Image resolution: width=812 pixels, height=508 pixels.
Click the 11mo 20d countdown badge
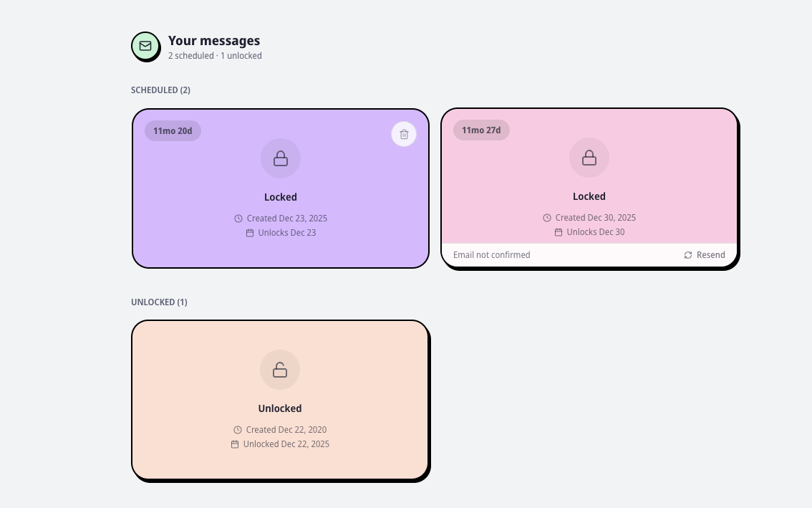173,131
